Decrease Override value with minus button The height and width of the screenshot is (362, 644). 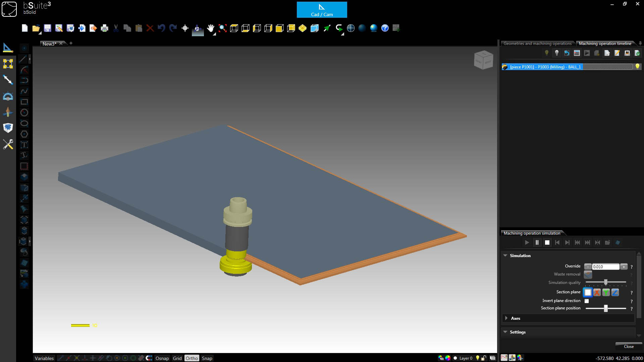(x=588, y=267)
